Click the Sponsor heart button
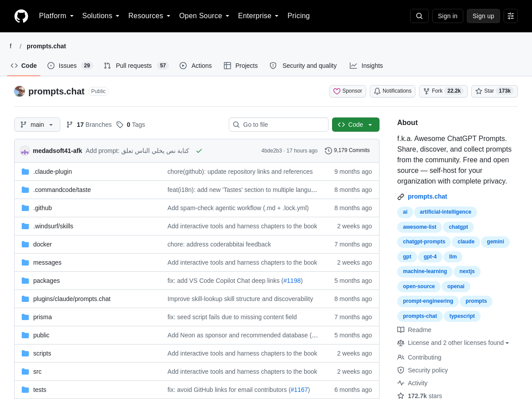Viewport: 532px width, 399px height. click(x=348, y=91)
